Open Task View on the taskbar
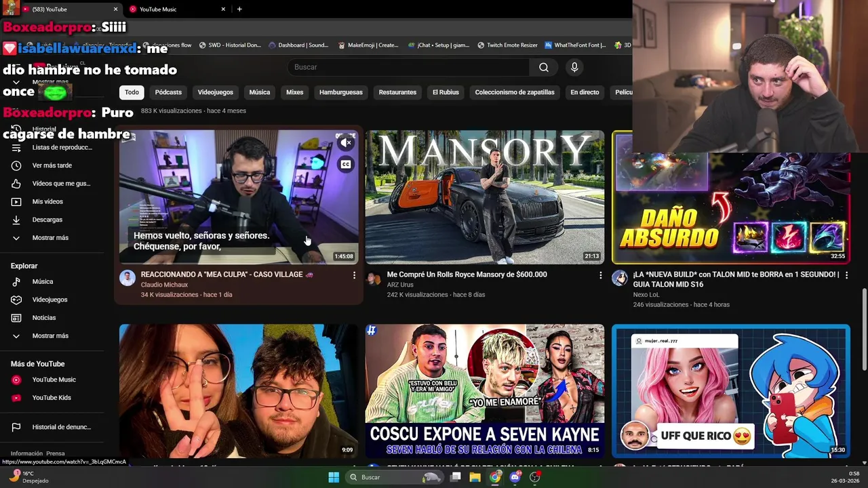The width and height of the screenshot is (868, 488). 456,477
